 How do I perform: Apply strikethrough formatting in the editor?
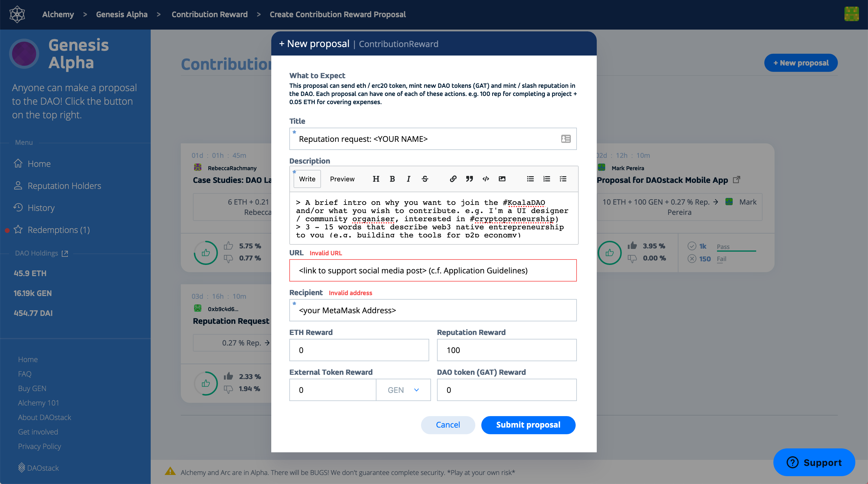[x=425, y=179]
